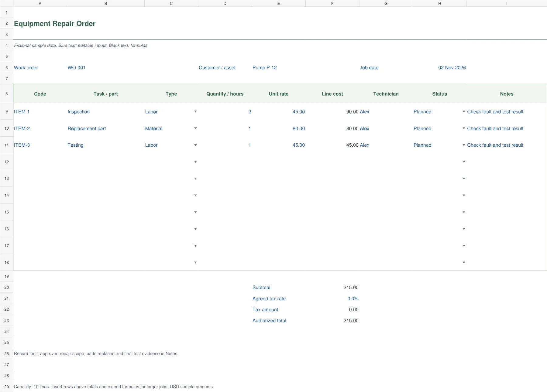
Task: Select the Technician header cell
Action: [386, 94]
